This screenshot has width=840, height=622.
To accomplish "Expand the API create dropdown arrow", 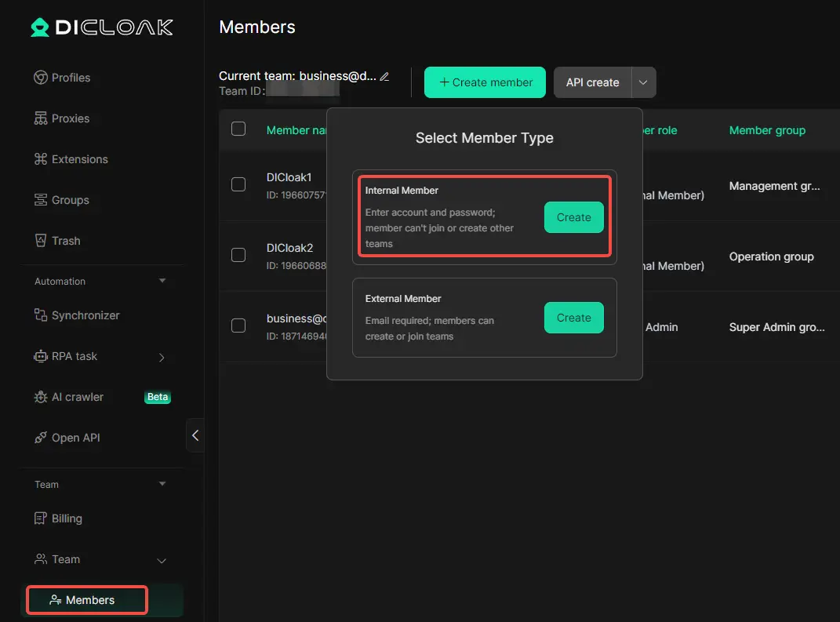I will pyautogui.click(x=643, y=82).
